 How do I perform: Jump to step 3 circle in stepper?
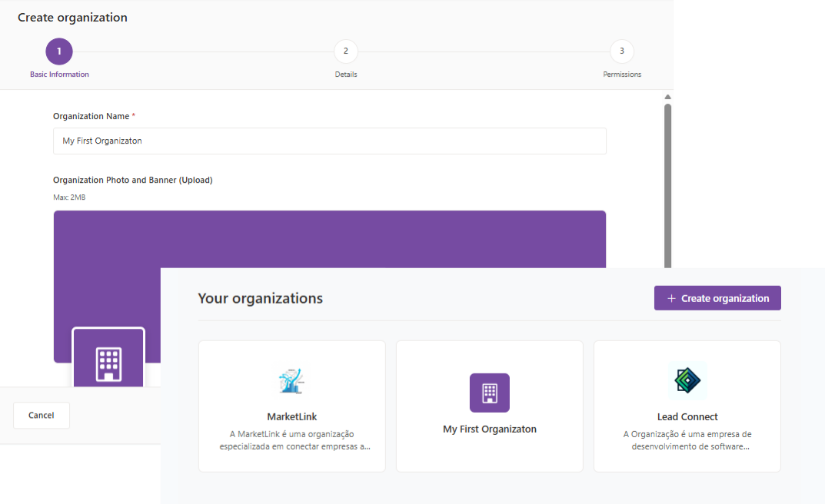coord(621,51)
